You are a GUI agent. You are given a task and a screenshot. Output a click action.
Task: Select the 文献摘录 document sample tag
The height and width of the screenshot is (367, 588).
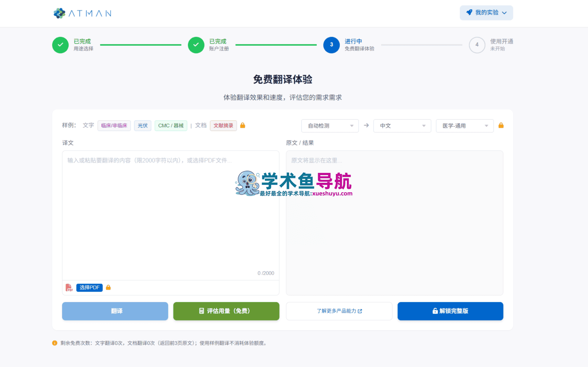tap(223, 126)
